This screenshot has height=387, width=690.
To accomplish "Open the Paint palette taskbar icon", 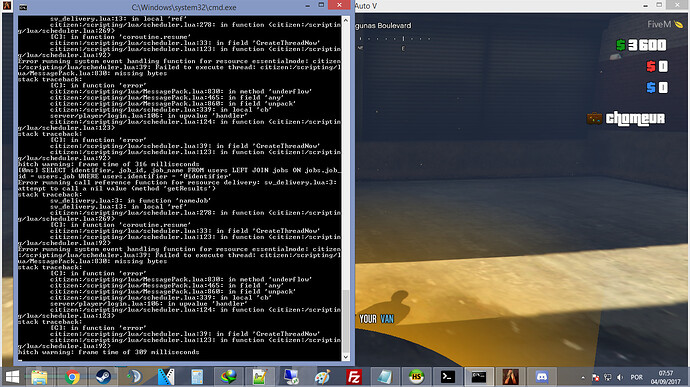I will click(323, 377).
